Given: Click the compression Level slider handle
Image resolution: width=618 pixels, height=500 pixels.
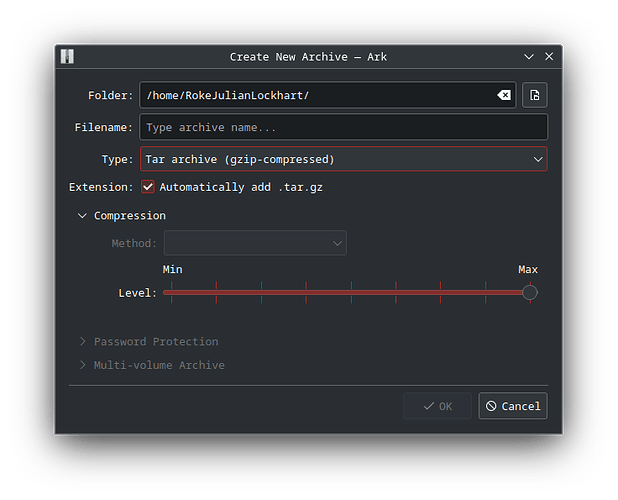Looking at the screenshot, I should pos(530,292).
